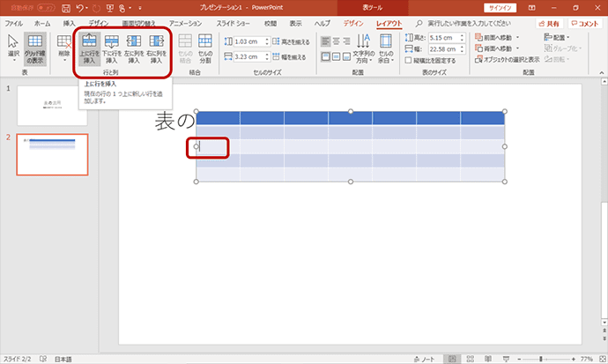
Task: Switch to normal view icon
Action: pos(452,360)
